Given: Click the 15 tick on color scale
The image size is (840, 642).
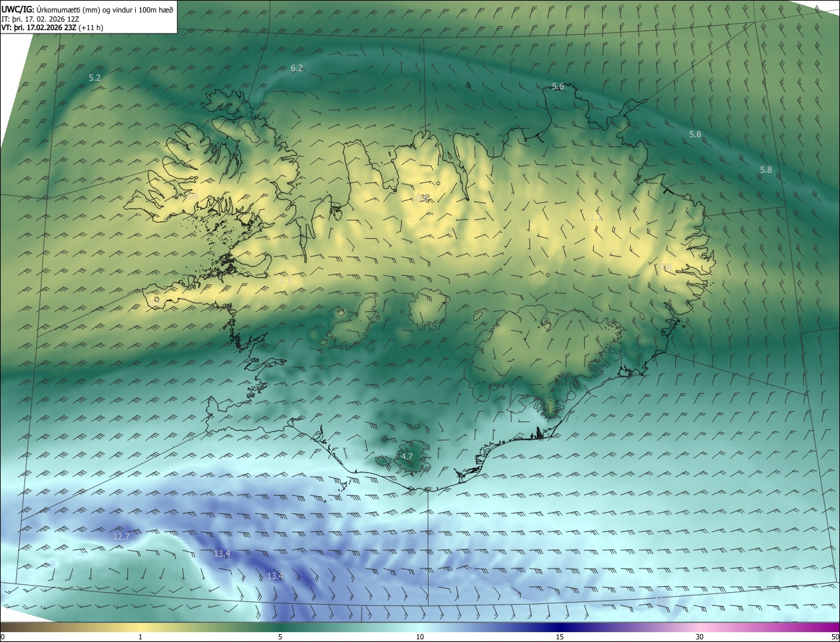Looking at the screenshot, I should click(560, 637).
